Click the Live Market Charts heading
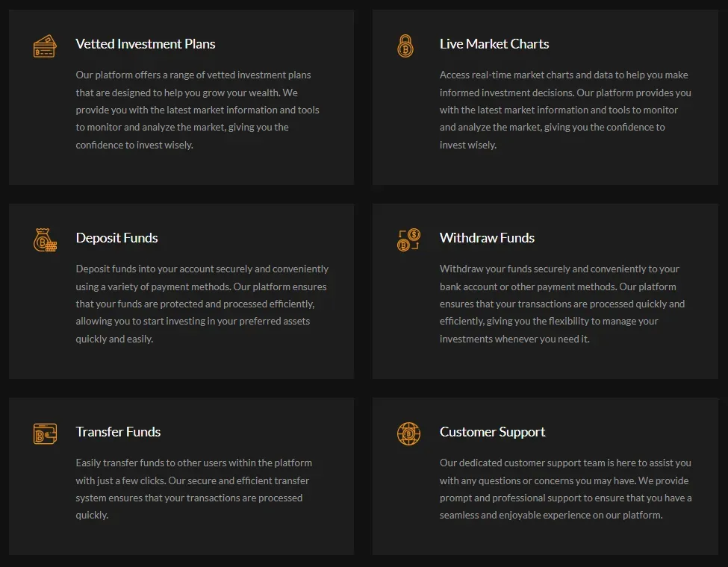Image resolution: width=728 pixels, height=567 pixels. pos(494,44)
